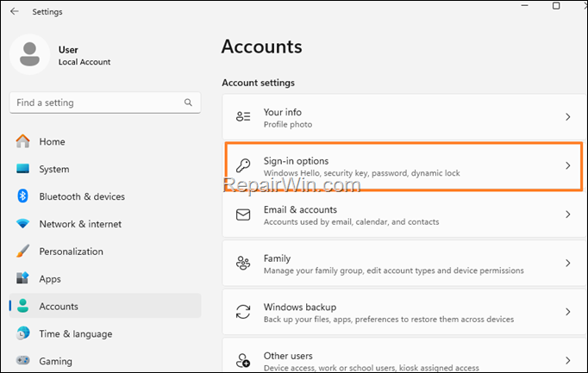
Task: Click the back arrow in Settings header
Action: click(15, 11)
